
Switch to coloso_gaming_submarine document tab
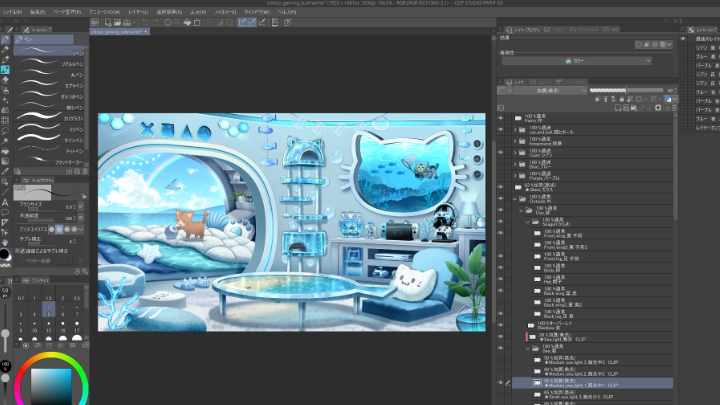point(119,32)
